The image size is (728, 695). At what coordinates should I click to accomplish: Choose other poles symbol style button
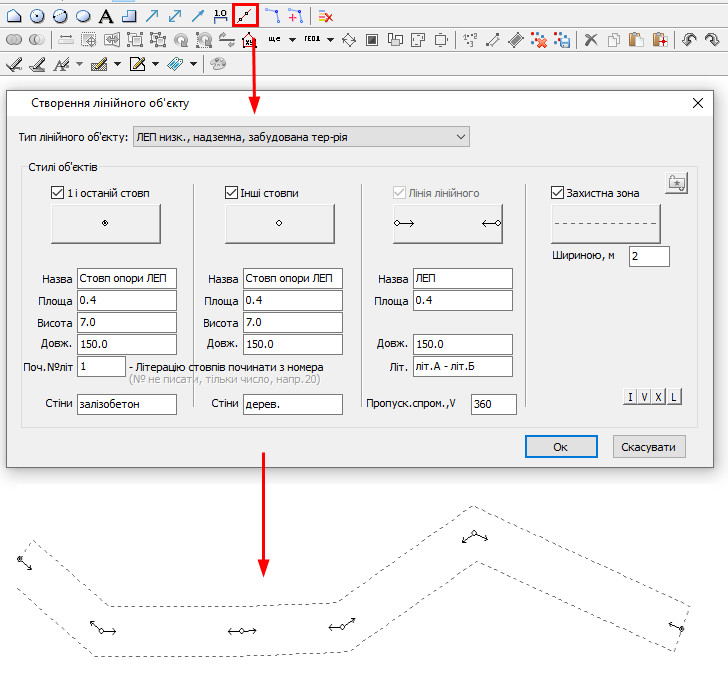[280, 223]
